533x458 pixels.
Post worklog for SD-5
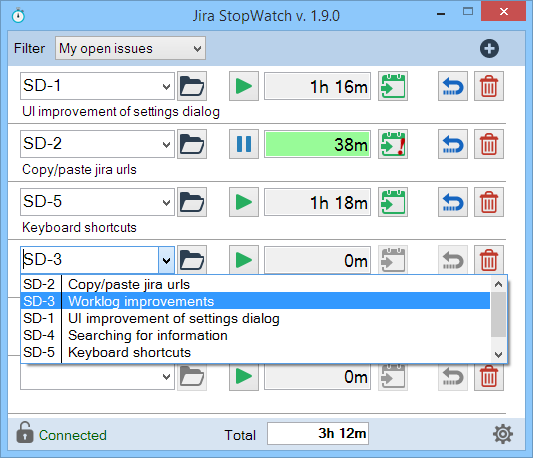coord(393,202)
